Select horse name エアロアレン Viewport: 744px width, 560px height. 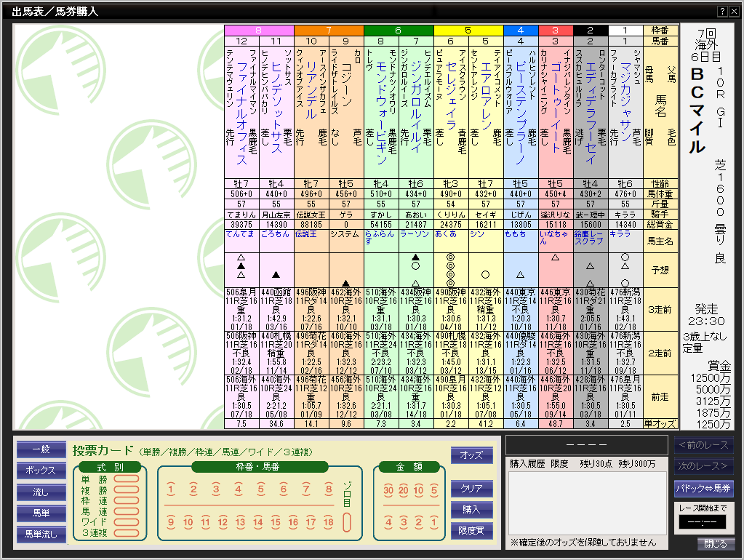coord(486,95)
